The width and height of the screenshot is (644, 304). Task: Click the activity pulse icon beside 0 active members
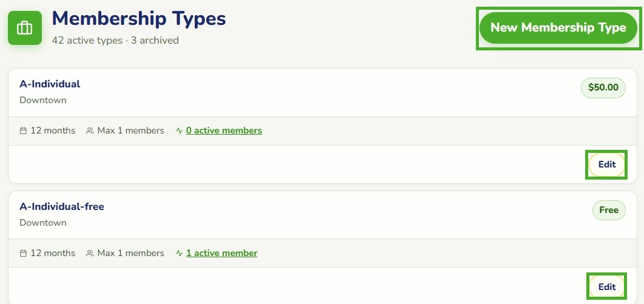click(x=179, y=131)
